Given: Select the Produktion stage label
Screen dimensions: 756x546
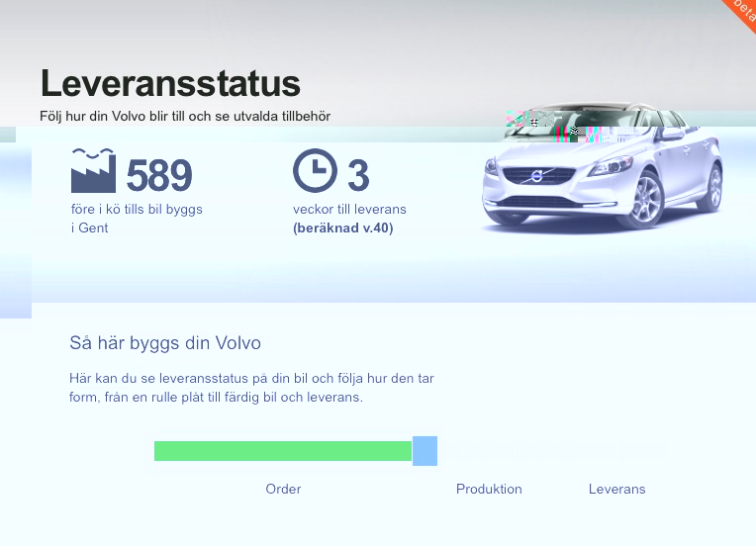Looking at the screenshot, I should tap(489, 489).
